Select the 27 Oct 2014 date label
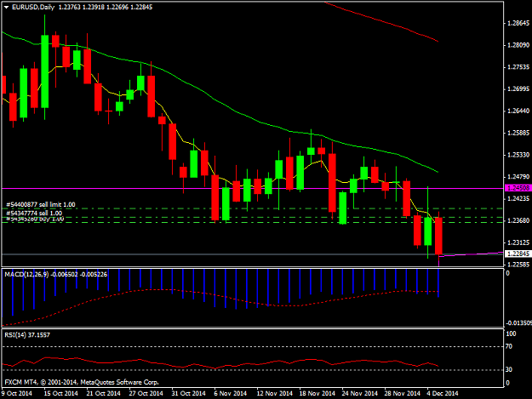The height and width of the screenshot is (399, 532). point(146,393)
